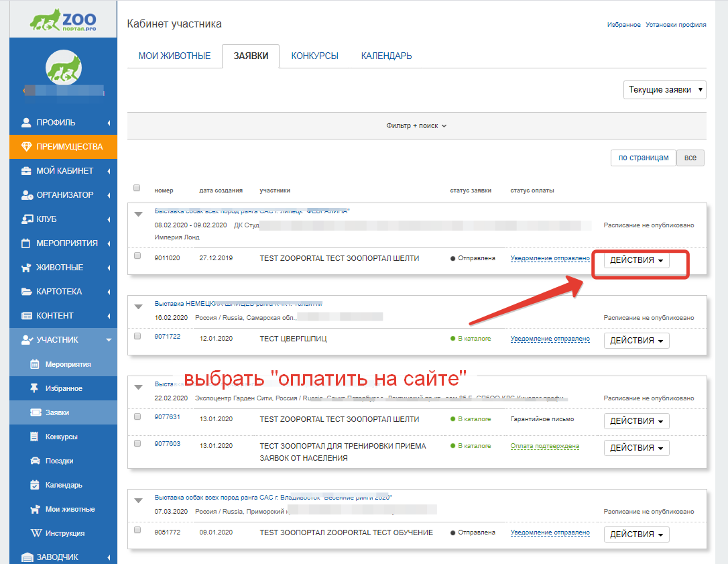Screen dimensions: 728x564
Task: Click the briefcase icon beside МОЙ КАБИНЕТ
Action: point(26,171)
